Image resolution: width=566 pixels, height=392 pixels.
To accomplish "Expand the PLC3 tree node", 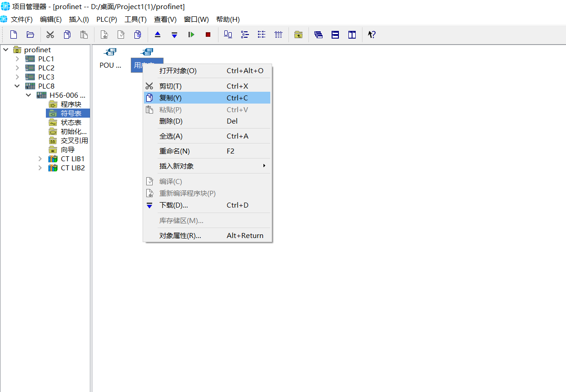I will point(17,77).
